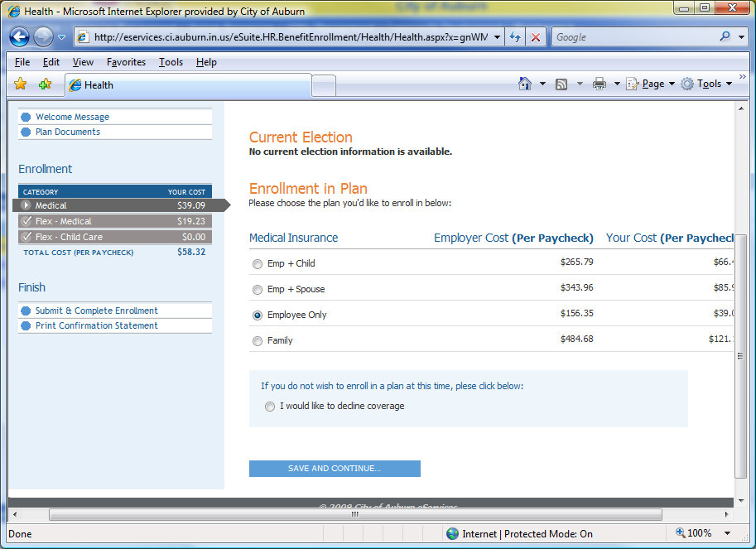Open the Page command bar menu
756x549 pixels.
650,84
